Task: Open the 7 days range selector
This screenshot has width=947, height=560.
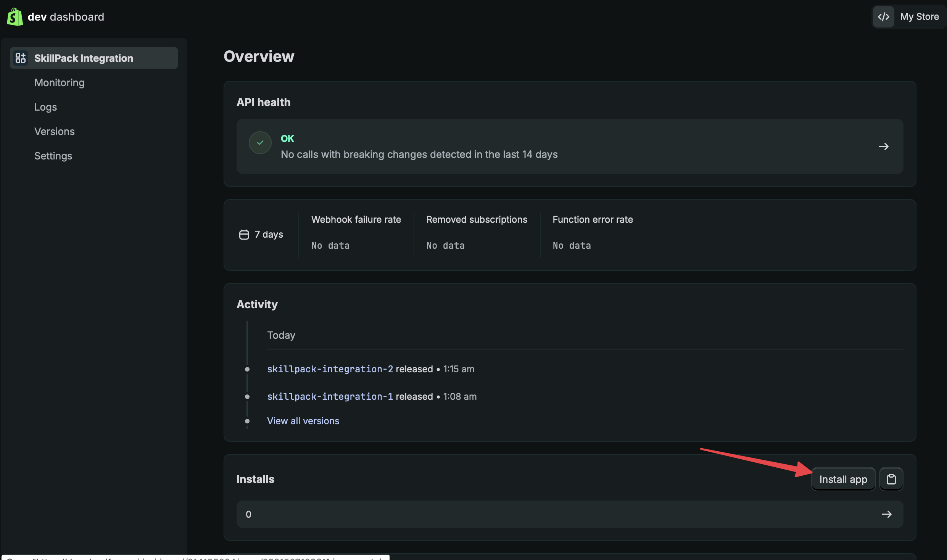Action: pos(261,235)
